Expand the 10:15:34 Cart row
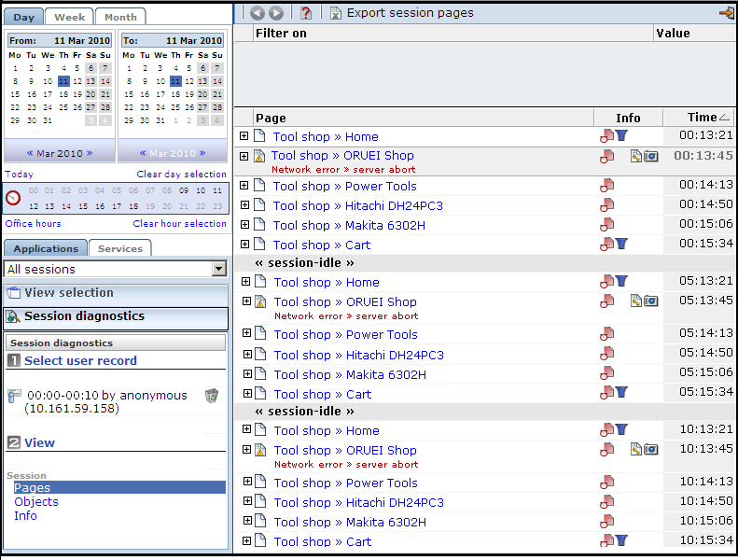 tap(246, 540)
